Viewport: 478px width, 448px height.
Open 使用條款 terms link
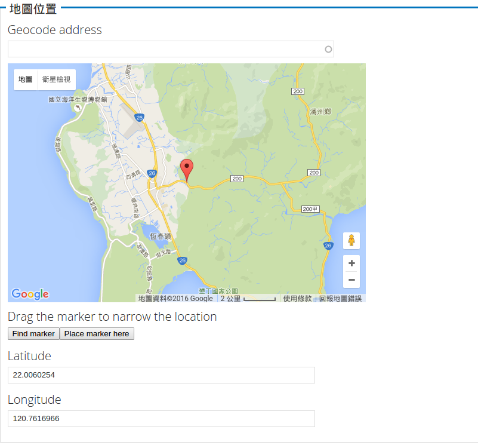[x=297, y=299]
